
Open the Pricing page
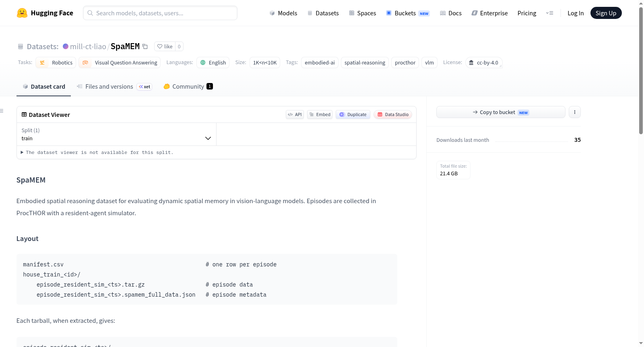527,13
